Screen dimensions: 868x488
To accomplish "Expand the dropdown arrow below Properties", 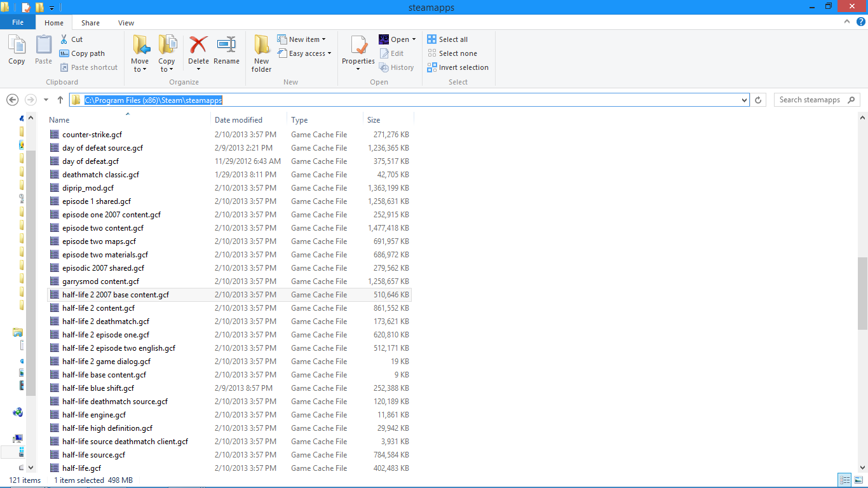I will point(358,69).
